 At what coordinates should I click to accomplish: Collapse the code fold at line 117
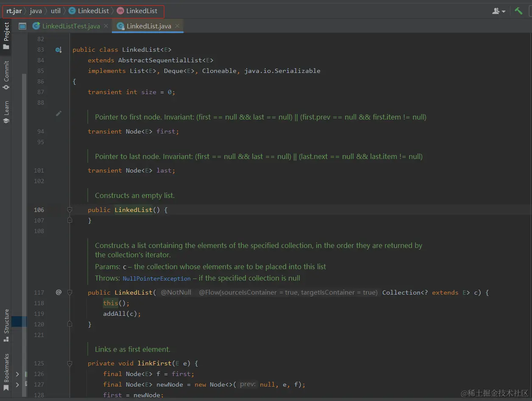click(70, 292)
